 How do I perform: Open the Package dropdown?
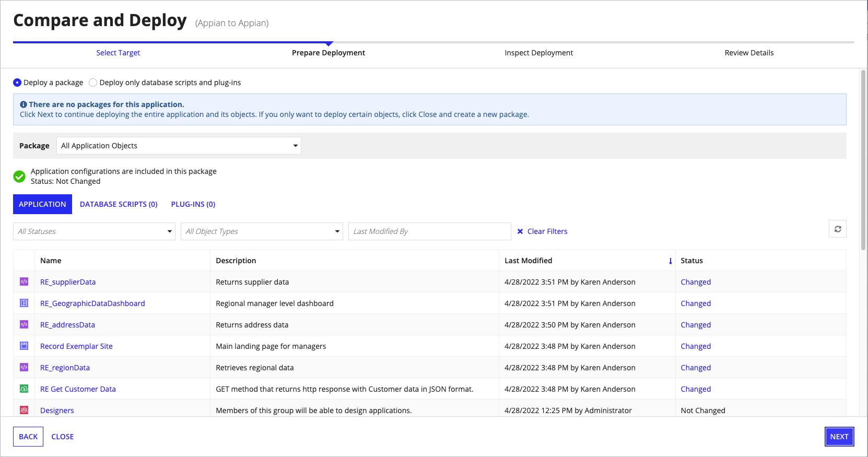pos(179,146)
